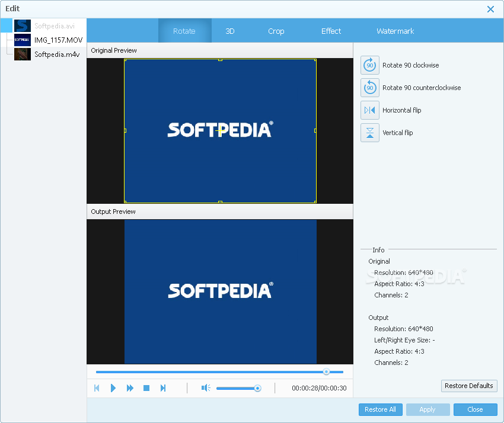Switch to the Crop tab

pos(276,31)
